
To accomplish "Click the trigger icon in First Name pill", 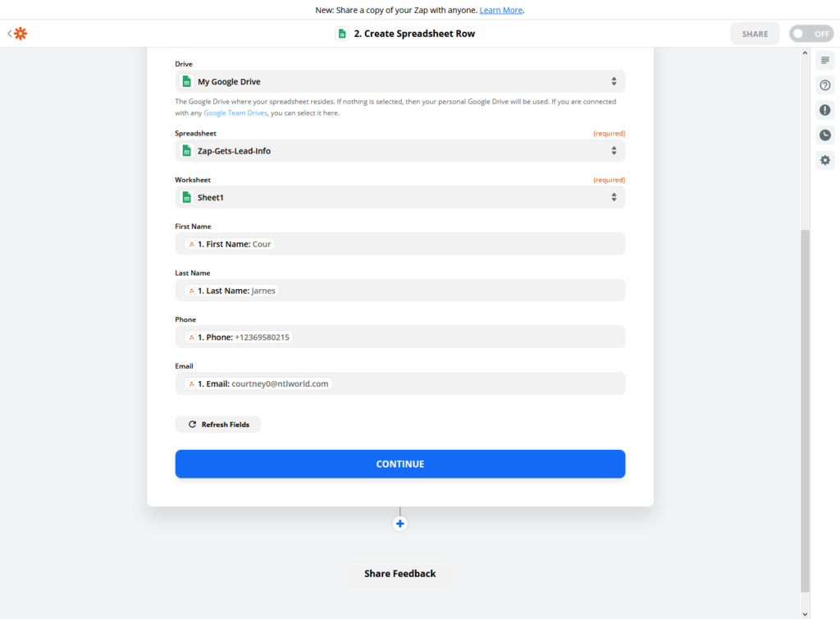I will pos(191,244).
